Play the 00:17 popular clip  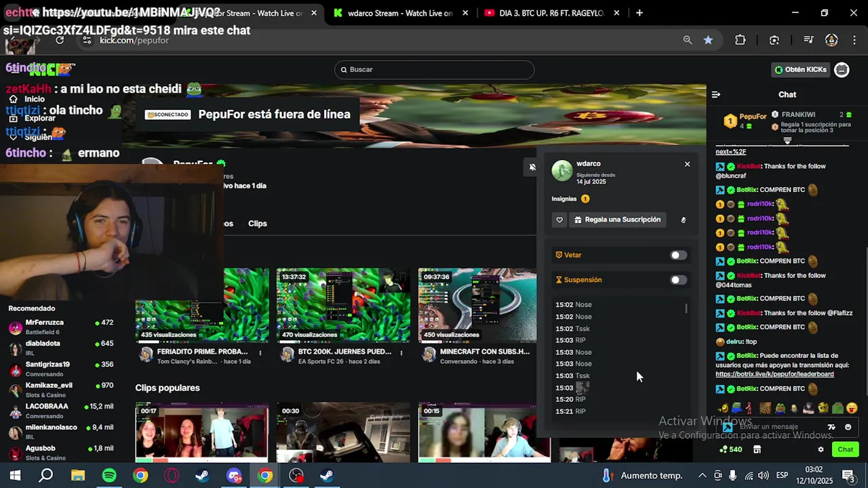202,432
